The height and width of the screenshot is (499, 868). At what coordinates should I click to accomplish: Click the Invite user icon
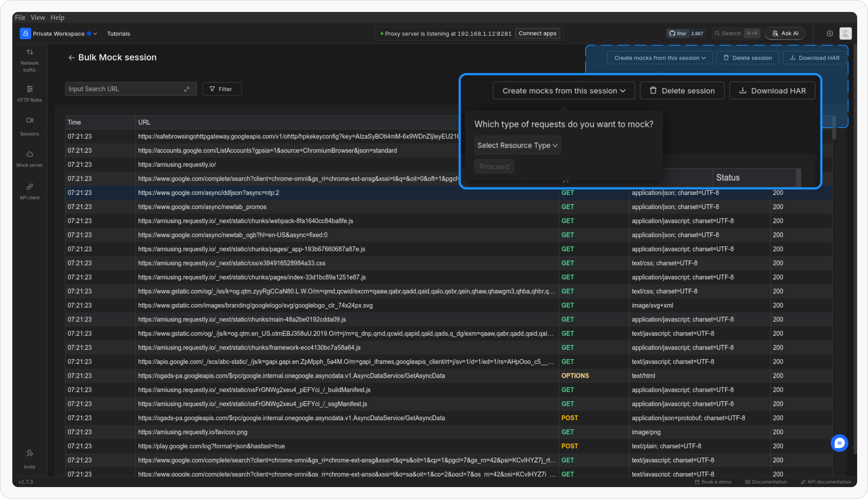[x=30, y=453]
